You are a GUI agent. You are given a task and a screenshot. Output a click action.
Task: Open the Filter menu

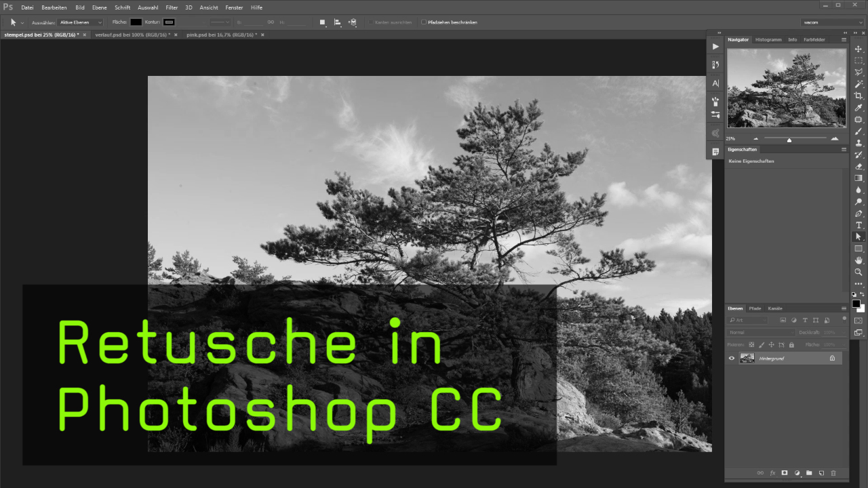pos(171,7)
